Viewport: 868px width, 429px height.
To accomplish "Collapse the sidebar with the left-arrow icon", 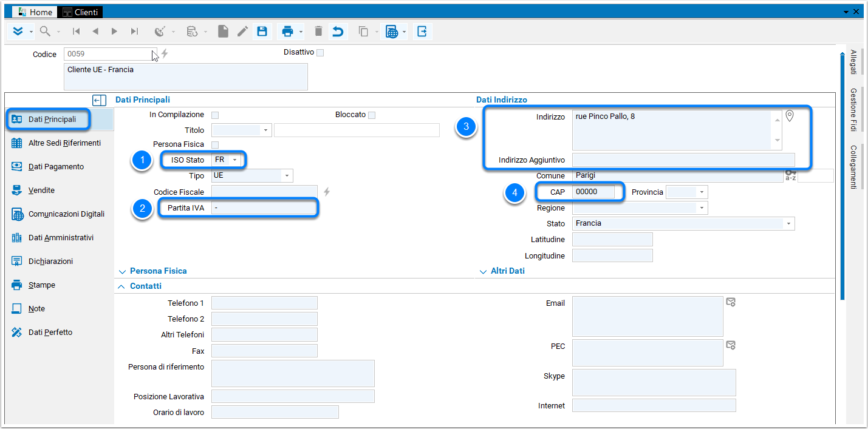I will pyautogui.click(x=99, y=100).
